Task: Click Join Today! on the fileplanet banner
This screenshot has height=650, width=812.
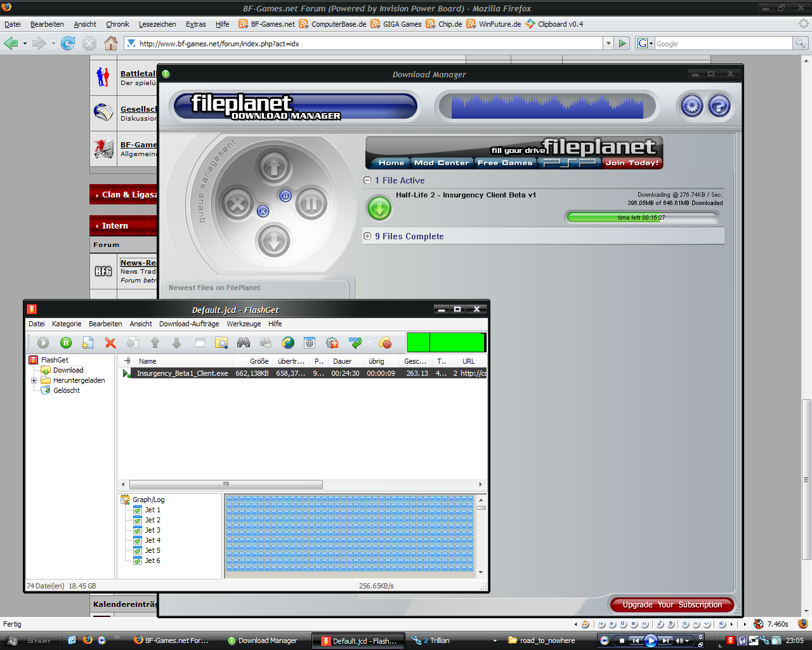Action: coord(632,162)
